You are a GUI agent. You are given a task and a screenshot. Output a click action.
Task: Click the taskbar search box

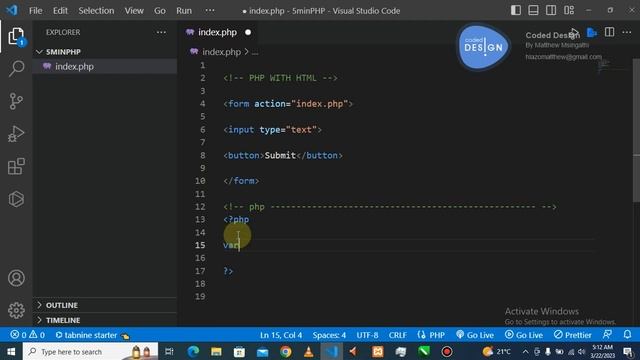point(90,351)
